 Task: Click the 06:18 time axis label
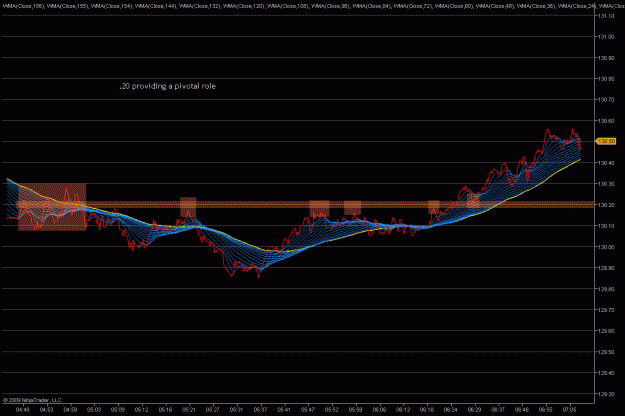tap(427, 410)
